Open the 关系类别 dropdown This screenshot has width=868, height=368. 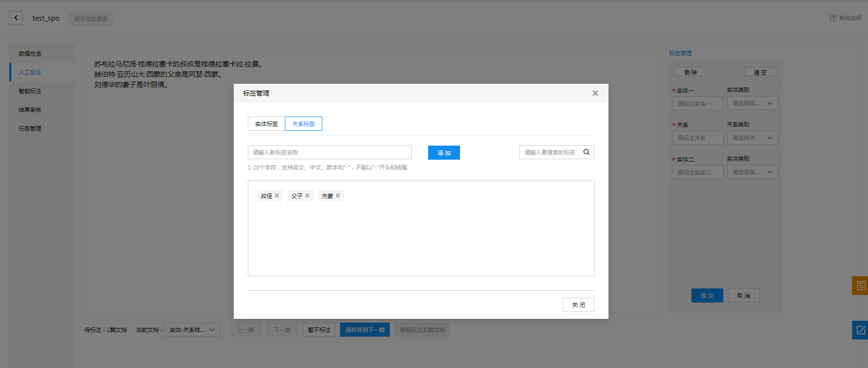coord(752,138)
